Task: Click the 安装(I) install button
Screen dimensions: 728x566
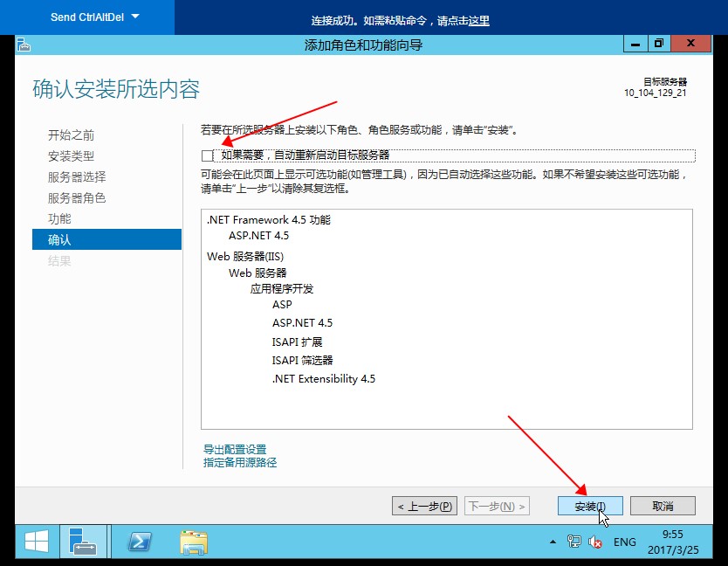Action: tap(590, 506)
